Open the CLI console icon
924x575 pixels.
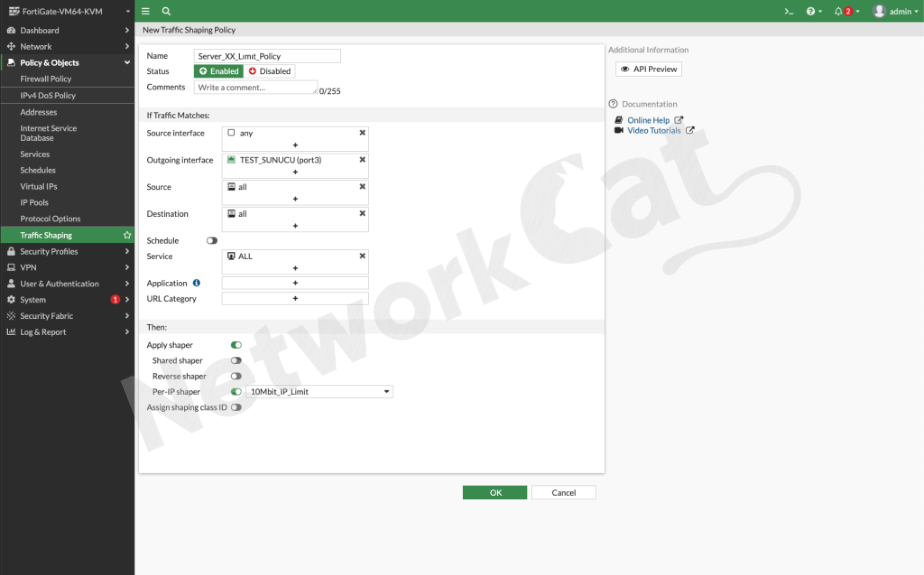coord(789,11)
